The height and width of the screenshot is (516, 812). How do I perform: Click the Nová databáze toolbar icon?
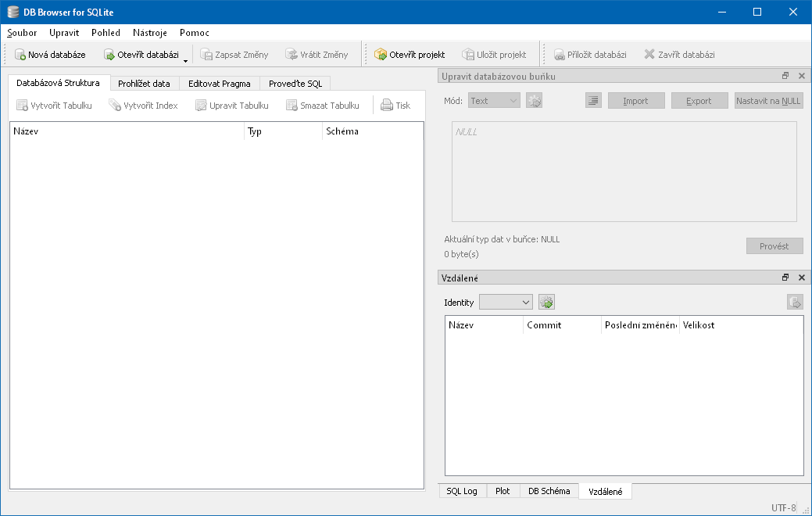pyautogui.click(x=21, y=55)
